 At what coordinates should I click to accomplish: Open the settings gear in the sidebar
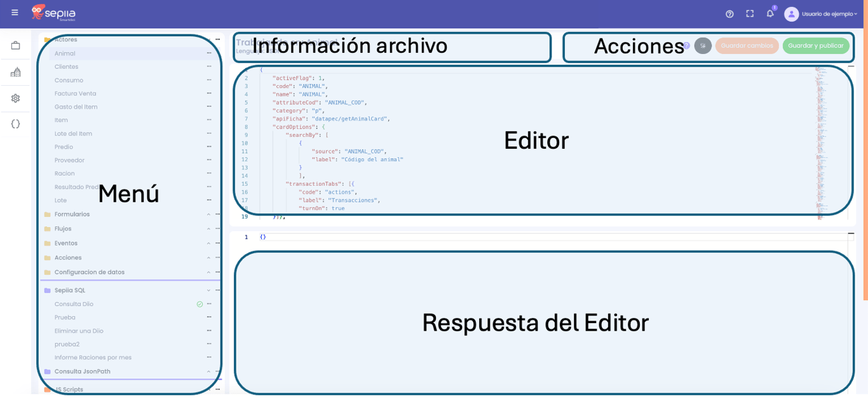(x=15, y=98)
